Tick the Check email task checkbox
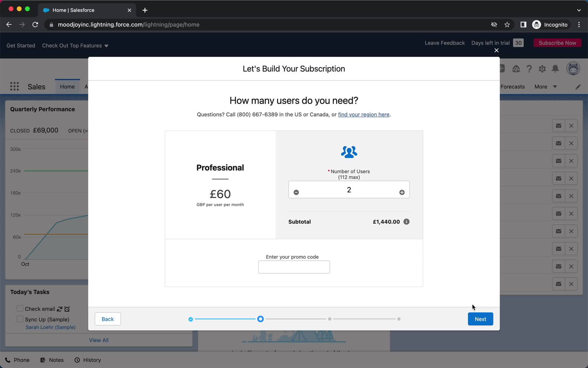The width and height of the screenshot is (588, 368). (20, 309)
